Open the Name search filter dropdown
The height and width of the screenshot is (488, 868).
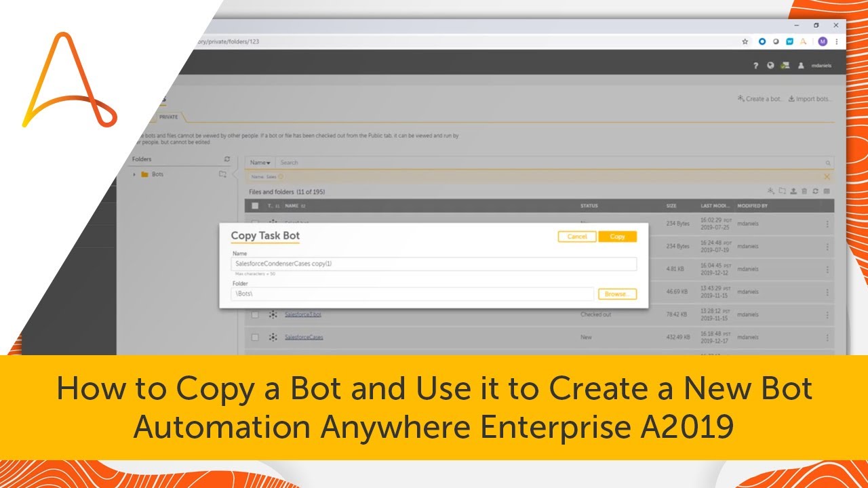pyautogui.click(x=260, y=163)
